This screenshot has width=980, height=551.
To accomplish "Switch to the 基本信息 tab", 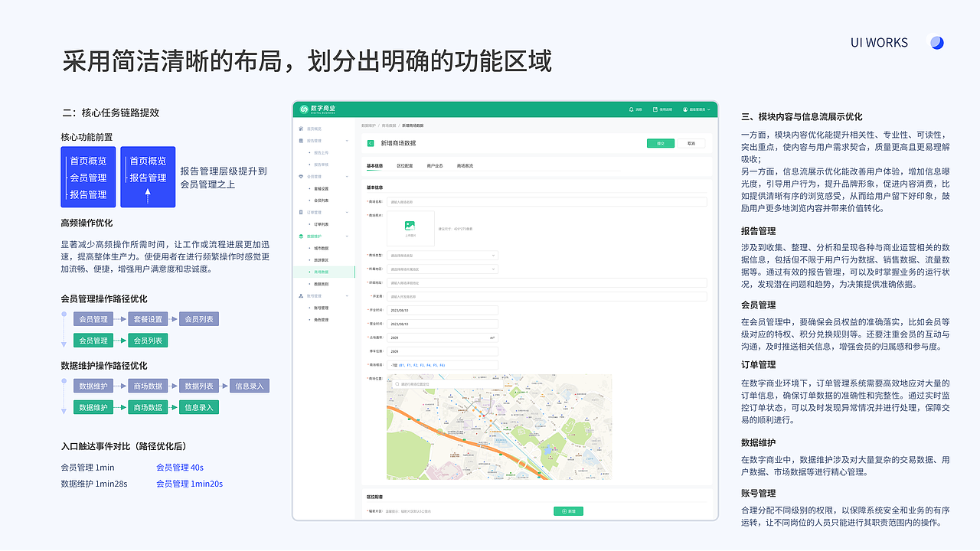I will click(375, 165).
